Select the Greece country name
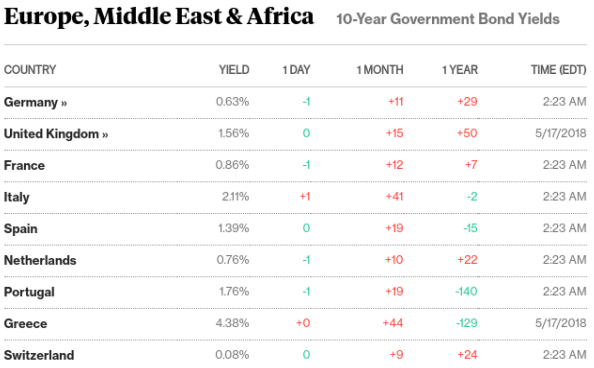The image size is (594, 368). pyautogui.click(x=26, y=324)
